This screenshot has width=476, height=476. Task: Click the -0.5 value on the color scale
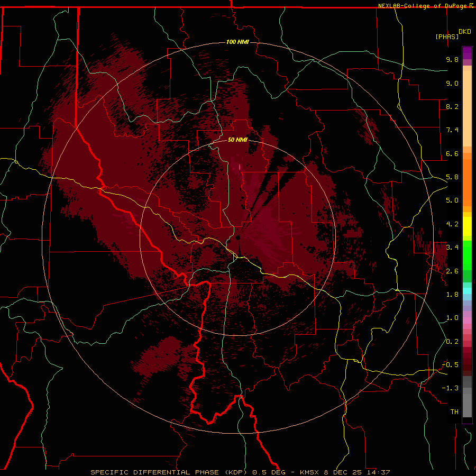click(x=450, y=365)
